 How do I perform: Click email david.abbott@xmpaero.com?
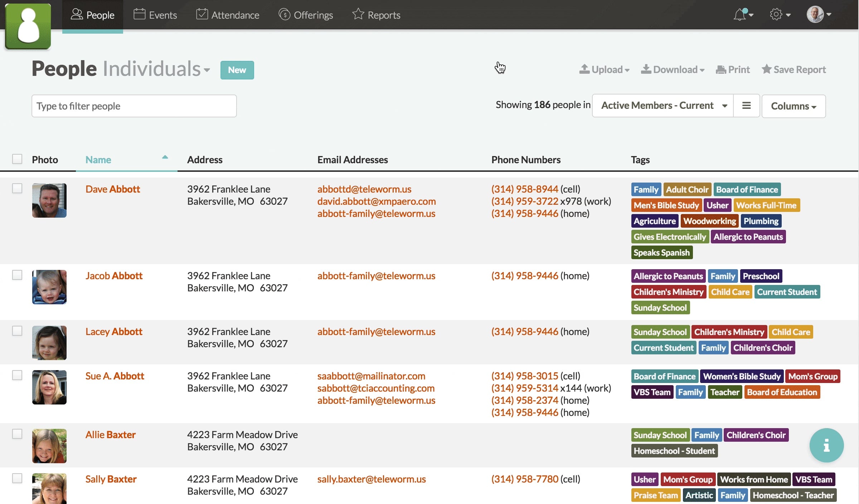click(x=377, y=201)
